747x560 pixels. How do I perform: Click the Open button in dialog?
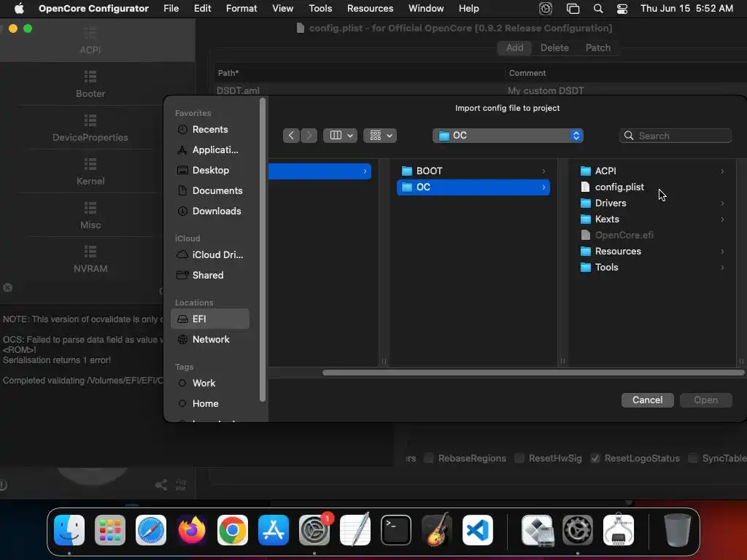(705, 400)
